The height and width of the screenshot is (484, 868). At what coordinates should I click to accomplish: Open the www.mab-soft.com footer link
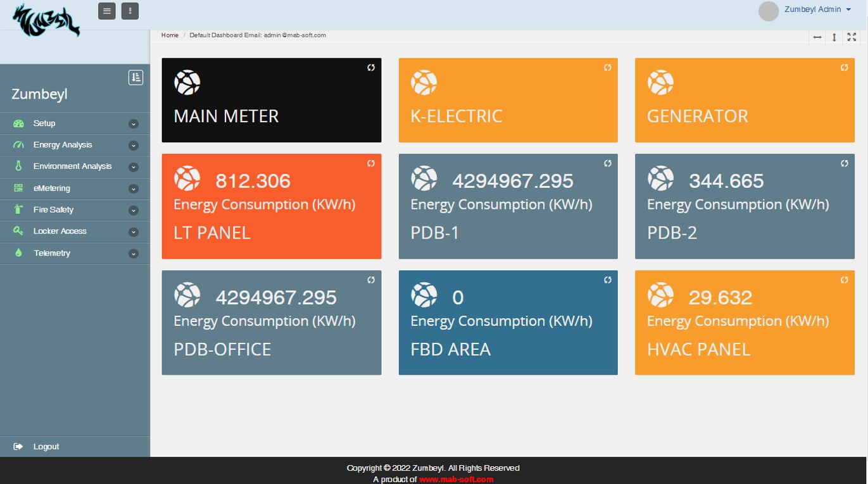pos(456,480)
